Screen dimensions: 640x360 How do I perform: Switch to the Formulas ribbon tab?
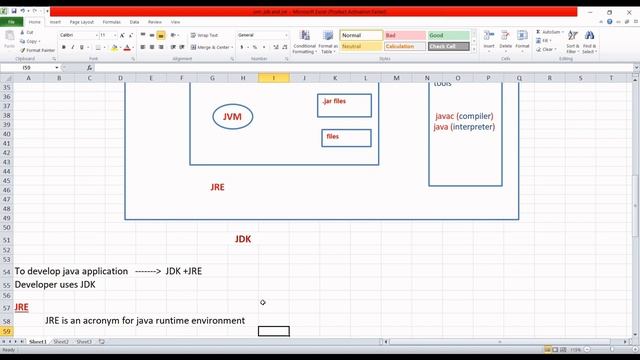click(111, 22)
